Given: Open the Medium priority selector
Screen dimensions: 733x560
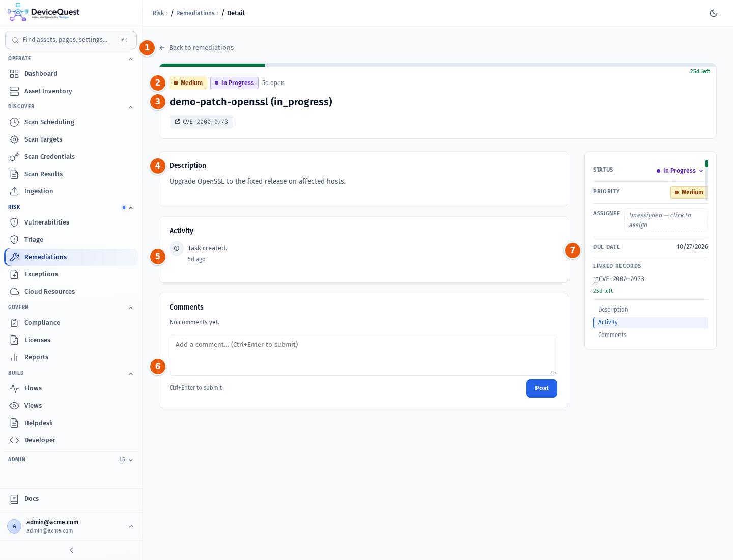Looking at the screenshot, I should [689, 192].
